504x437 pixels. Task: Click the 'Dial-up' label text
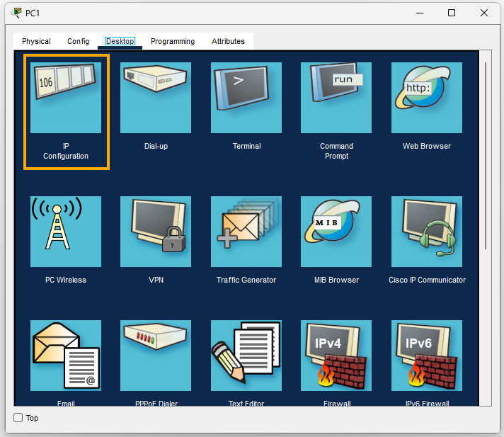click(156, 147)
